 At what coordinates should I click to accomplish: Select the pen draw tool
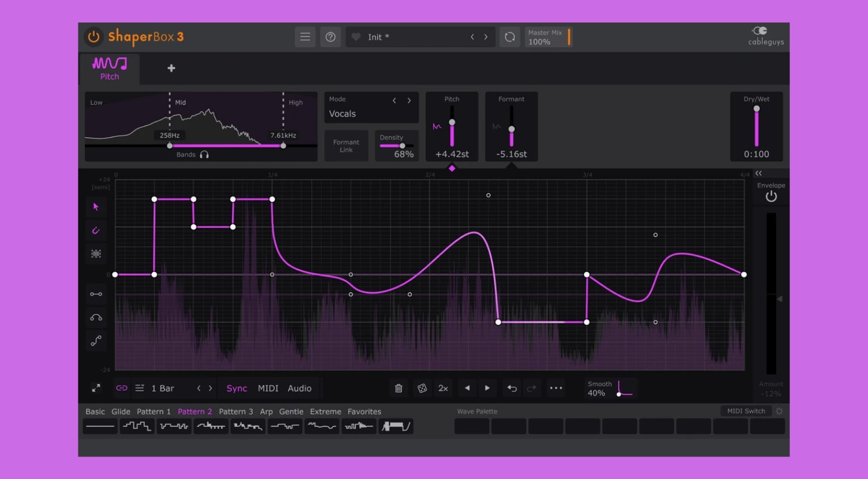[96, 230]
